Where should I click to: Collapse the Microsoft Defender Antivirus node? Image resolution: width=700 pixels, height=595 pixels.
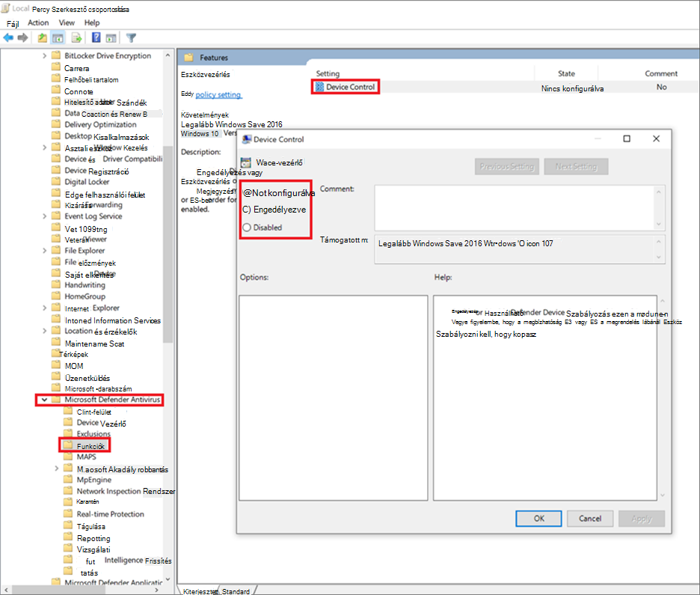coord(44,400)
